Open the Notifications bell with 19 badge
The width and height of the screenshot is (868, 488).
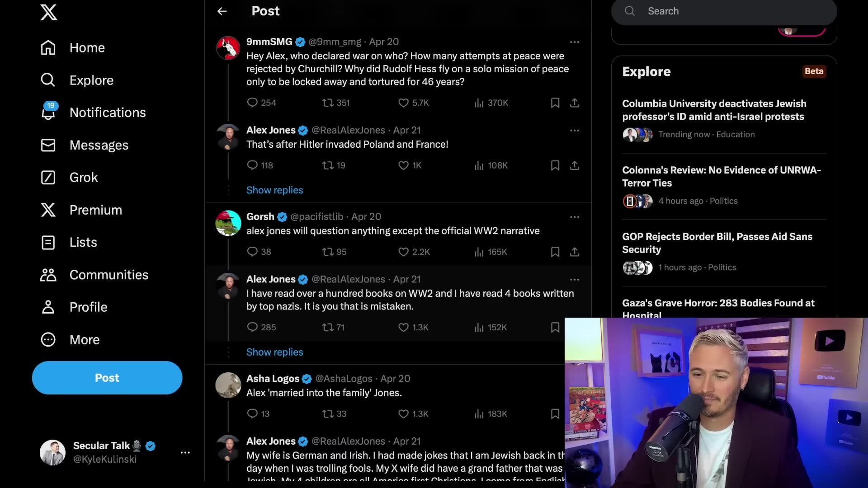click(x=48, y=112)
